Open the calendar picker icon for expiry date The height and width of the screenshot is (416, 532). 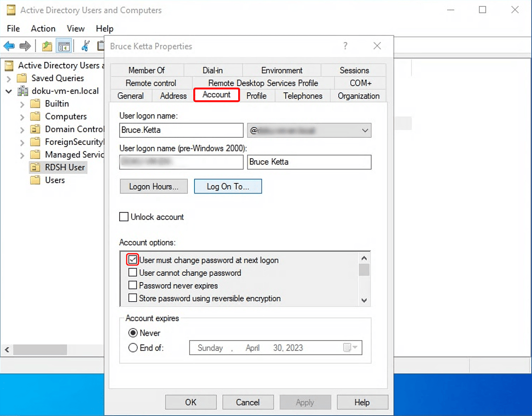pyautogui.click(x=347, y=348)
